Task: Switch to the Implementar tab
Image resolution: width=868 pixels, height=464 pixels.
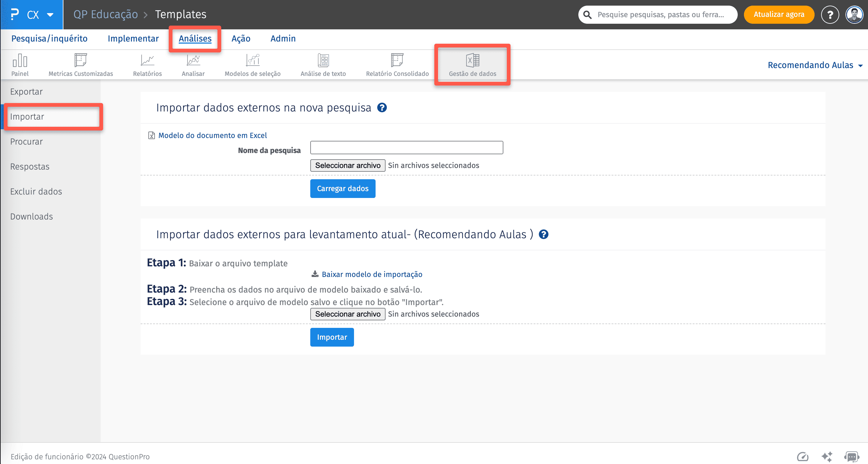Action: pyautogui.click(x=133, y=38)
